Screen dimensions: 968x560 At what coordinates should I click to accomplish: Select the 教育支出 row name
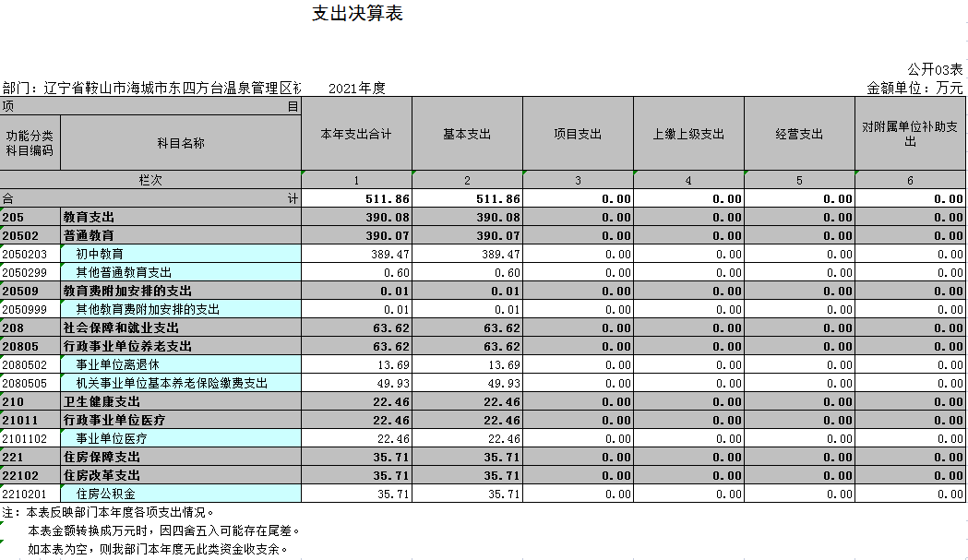180,218
